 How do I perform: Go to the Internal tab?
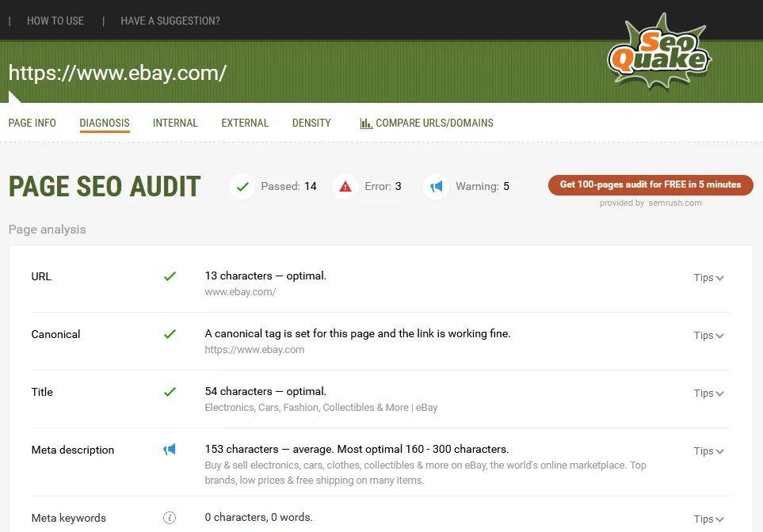175,123
